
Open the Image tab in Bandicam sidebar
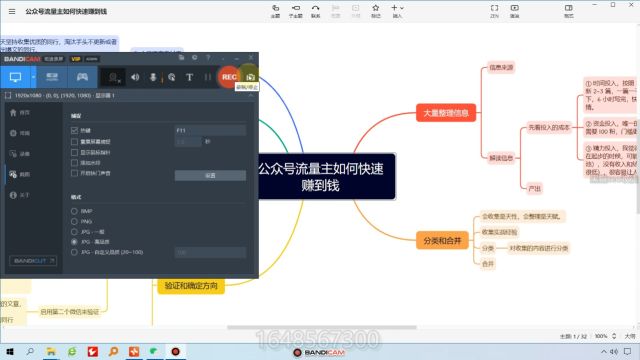click(x=20, y=174)
